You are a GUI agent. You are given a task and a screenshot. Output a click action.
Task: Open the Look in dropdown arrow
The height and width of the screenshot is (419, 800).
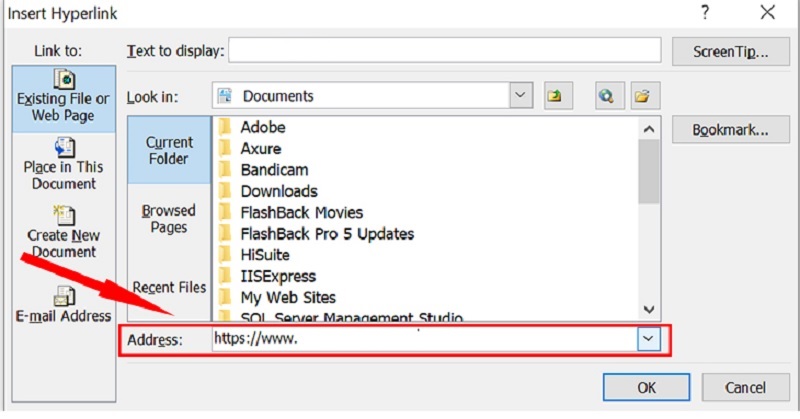click(520, 95)
